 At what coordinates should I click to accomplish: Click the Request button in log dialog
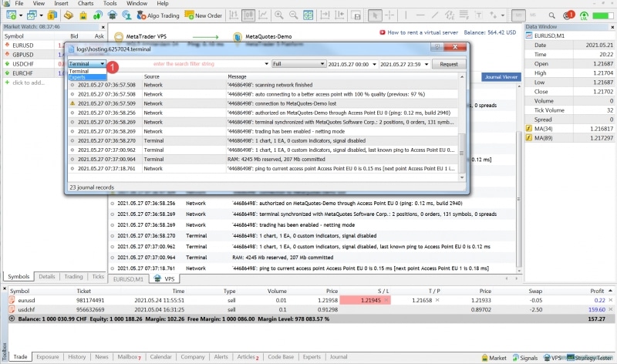click(x=449, y=64)
